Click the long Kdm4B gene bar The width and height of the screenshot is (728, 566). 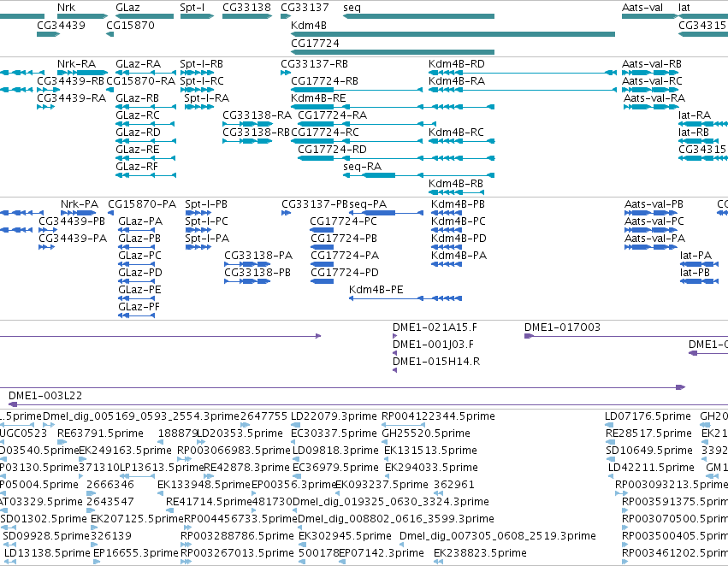click(x=453, y=34)
